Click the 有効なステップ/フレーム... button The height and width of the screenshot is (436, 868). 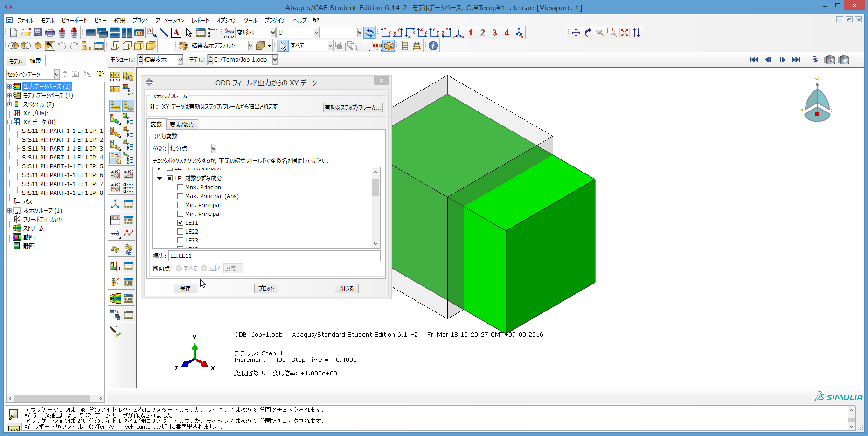tap(353, 108)
